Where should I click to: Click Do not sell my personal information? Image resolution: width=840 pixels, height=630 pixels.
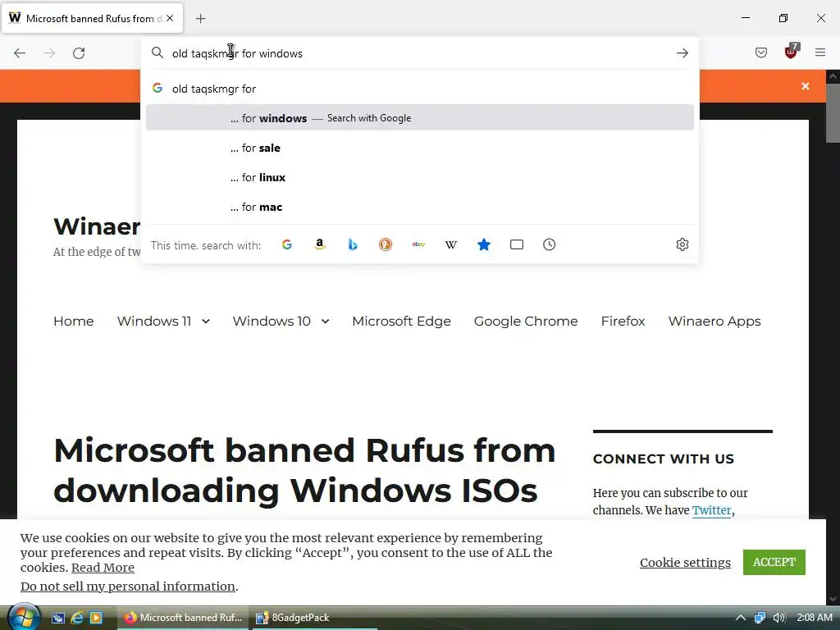coord(127,586)
